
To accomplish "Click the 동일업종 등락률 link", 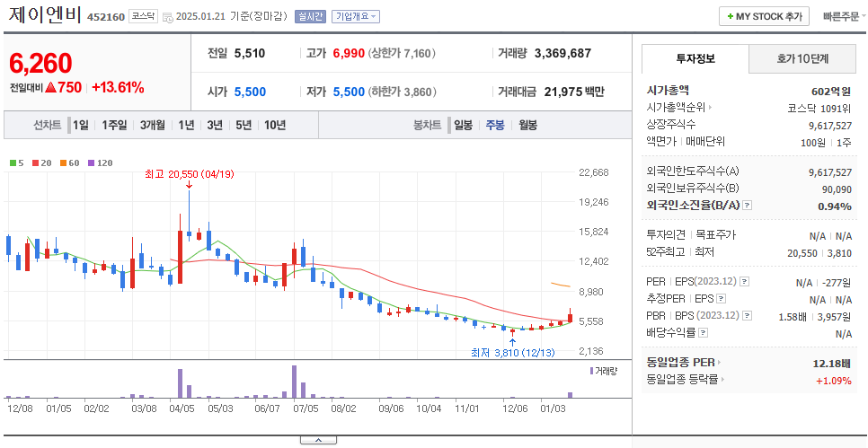I will click(x=682, y=380).
